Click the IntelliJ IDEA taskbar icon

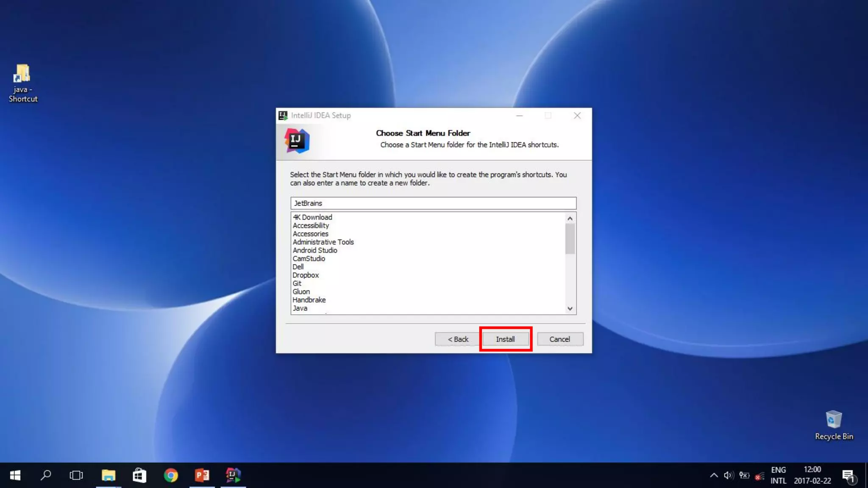tap(233, 475)
